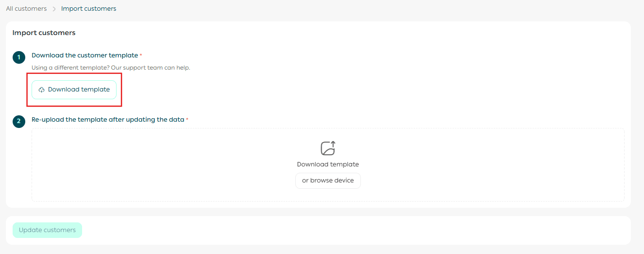The width and height of the screenshot is (644, 254).
Task: Go back to All customers breadcrumb
Action: click(27, 9)
